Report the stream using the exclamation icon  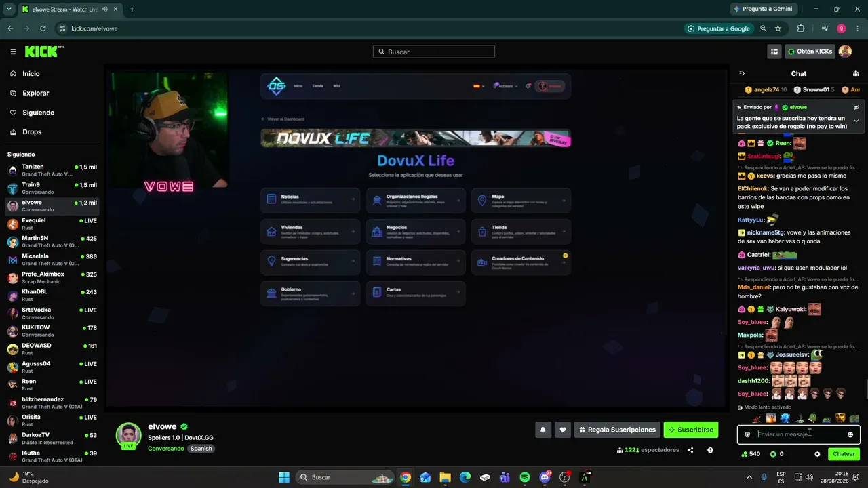[710, 450]
